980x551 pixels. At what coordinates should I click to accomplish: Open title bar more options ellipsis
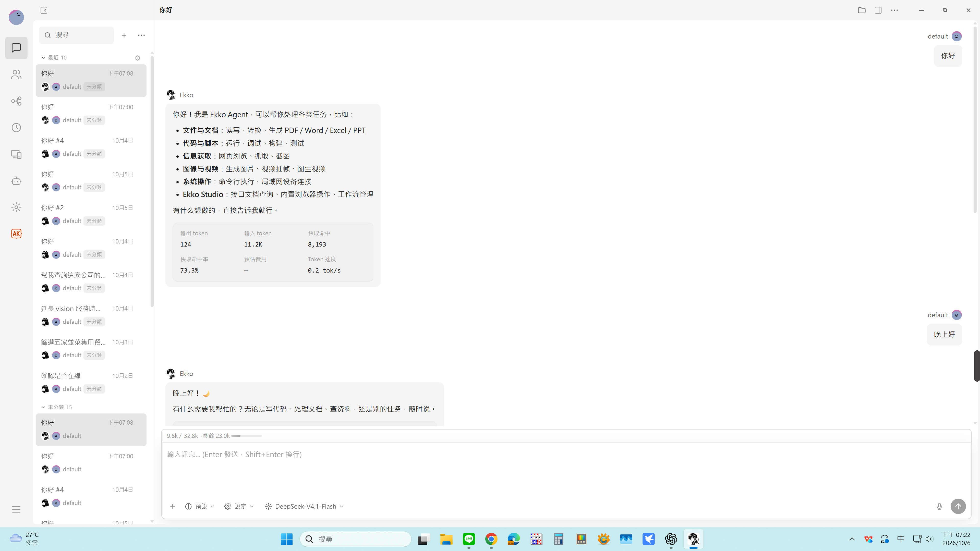pyautogui.click(x=894, y=10)
